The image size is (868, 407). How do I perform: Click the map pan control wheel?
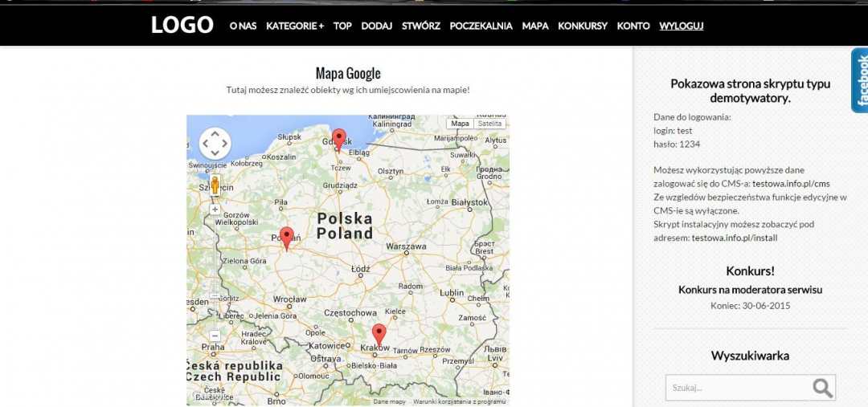point(215,144)
